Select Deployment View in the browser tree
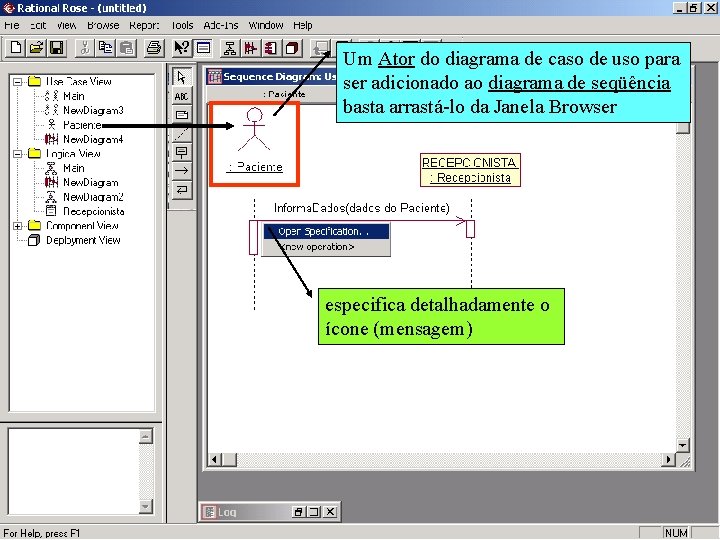 click(83, 240)
